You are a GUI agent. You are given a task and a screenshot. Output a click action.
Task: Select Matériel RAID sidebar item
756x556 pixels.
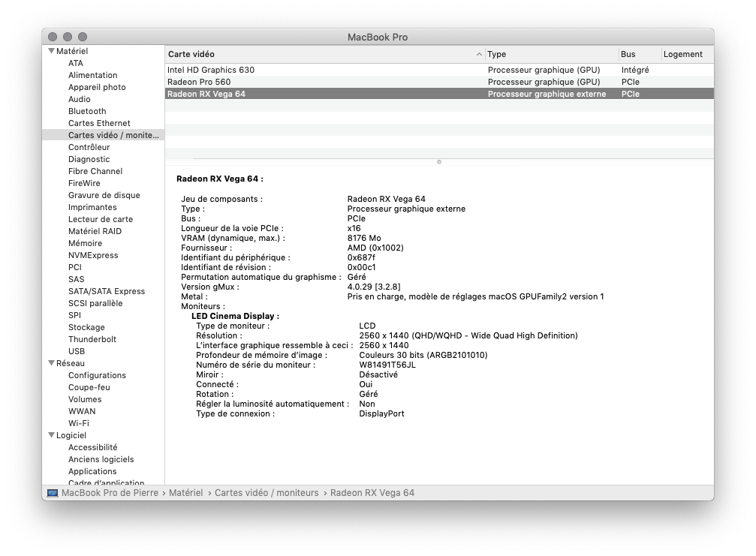point(95,231)
